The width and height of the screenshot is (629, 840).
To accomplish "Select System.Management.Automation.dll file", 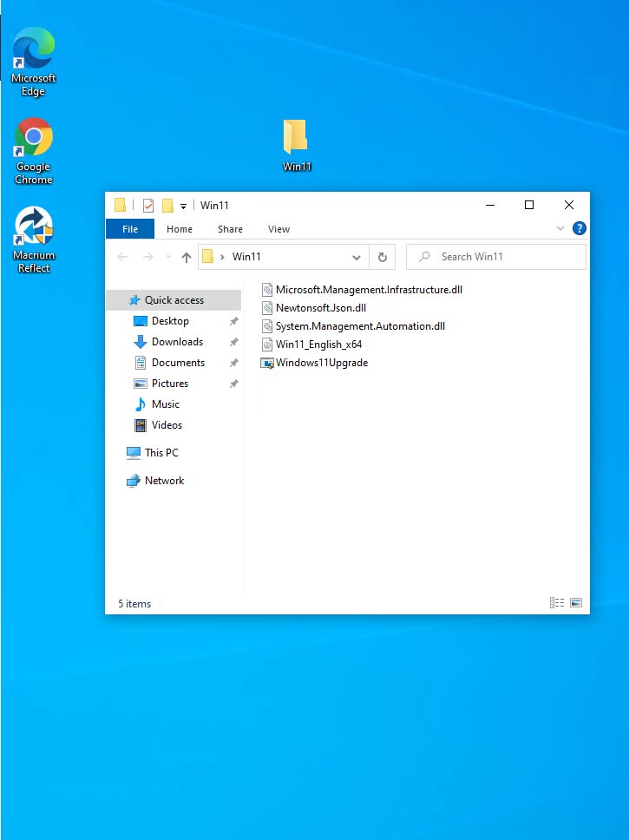I will click(353, 326).
